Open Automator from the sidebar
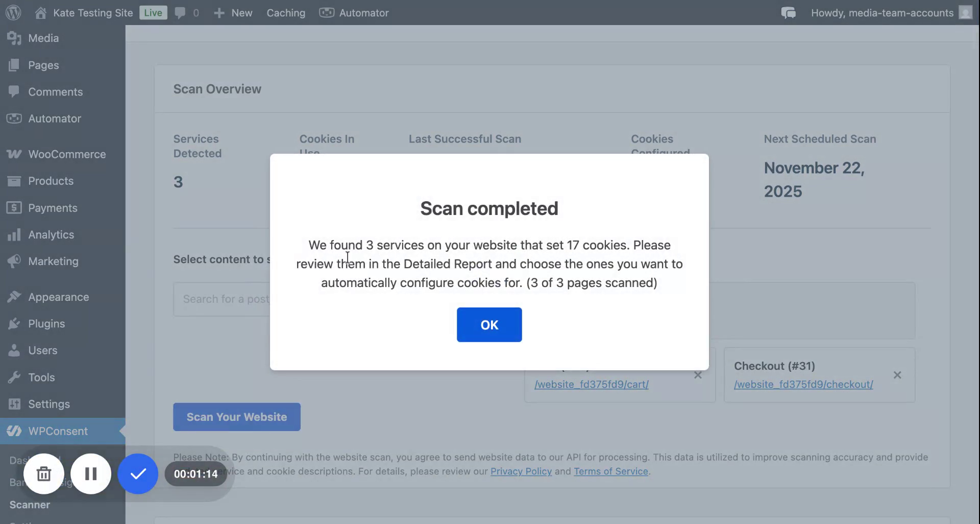980x524 pixels. 55,118
